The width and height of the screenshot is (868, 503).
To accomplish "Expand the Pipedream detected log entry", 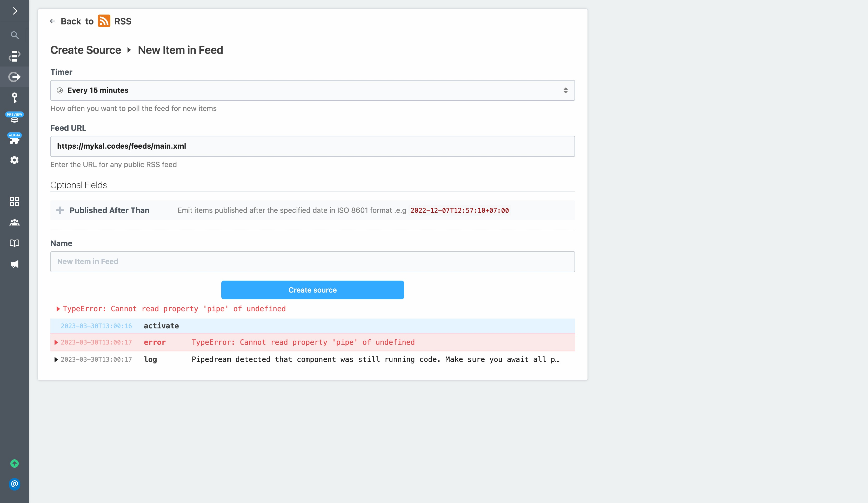I will [56, 359].
